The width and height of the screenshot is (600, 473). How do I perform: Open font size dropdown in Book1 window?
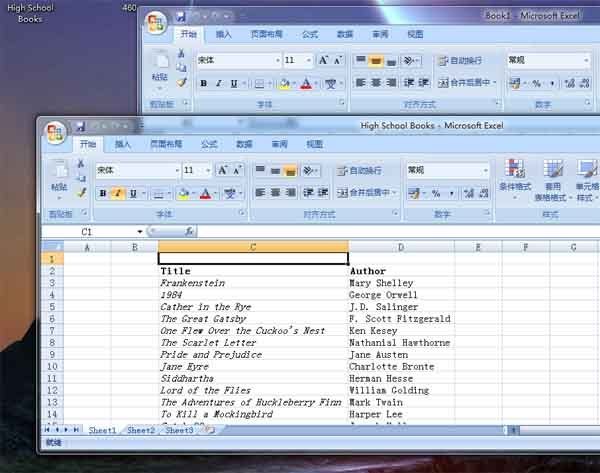pos(308,60)
